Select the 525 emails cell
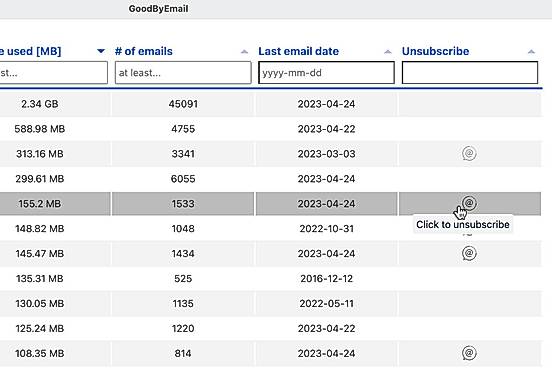The image size is (552, 368). pyautogui.click(x=183, y=279)
